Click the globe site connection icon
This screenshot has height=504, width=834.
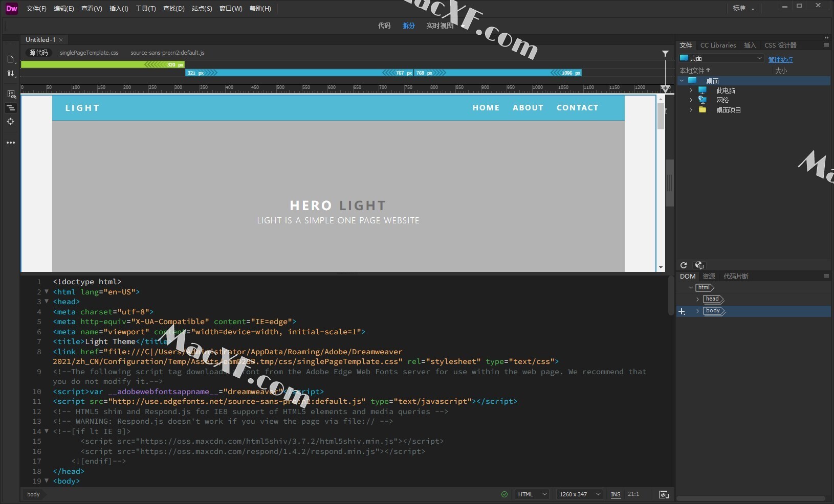[699, 265]
